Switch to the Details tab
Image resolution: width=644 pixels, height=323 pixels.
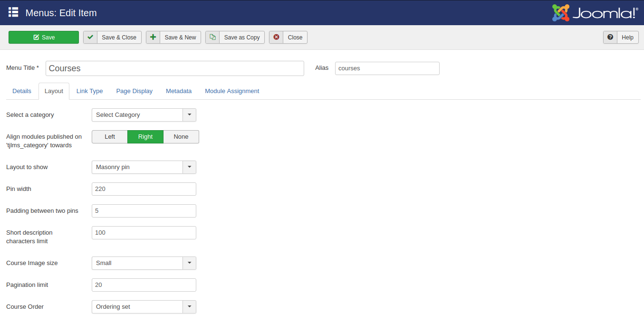pyautogui.click(x=22, y=91)
